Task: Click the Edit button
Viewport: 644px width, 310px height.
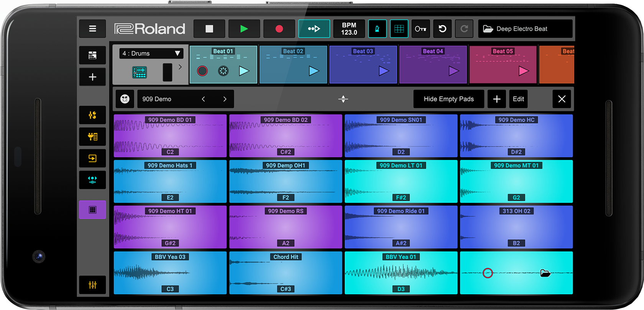Action: (x=518, y=99)
